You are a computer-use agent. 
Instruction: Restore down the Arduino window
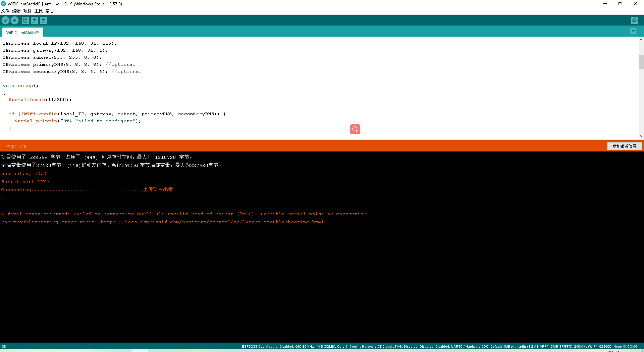tap(620, 4)
